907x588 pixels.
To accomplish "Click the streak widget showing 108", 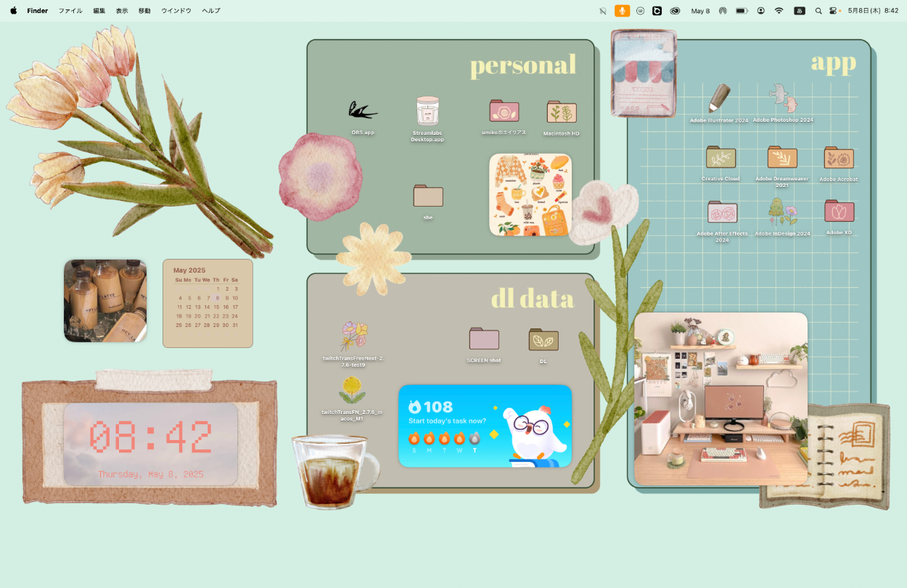I will pos(485,426).
